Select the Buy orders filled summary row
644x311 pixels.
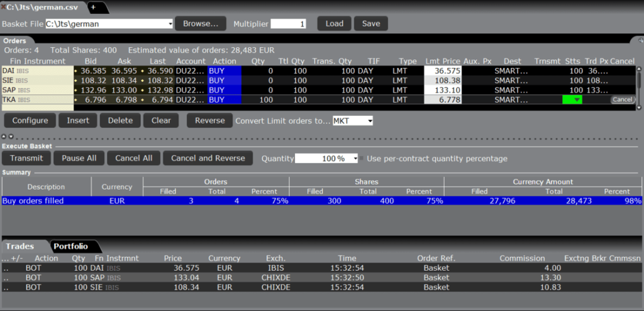tap(321, 201)
